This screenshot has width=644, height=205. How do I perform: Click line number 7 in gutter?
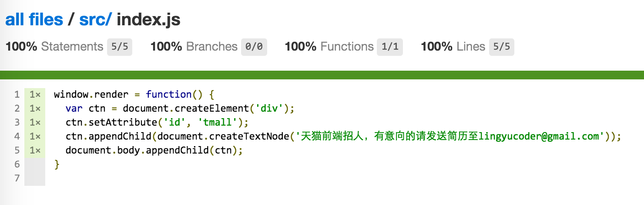click(x=17, y=178)
